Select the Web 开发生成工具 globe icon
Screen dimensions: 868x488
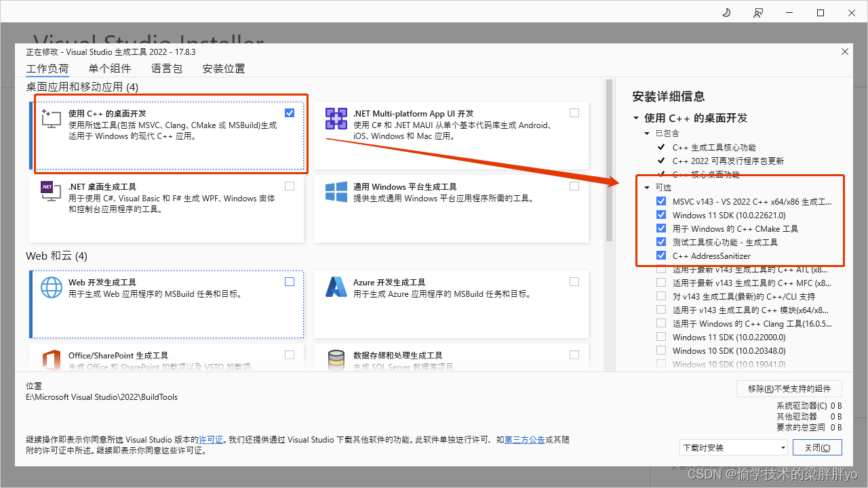[x=51, y=287]
